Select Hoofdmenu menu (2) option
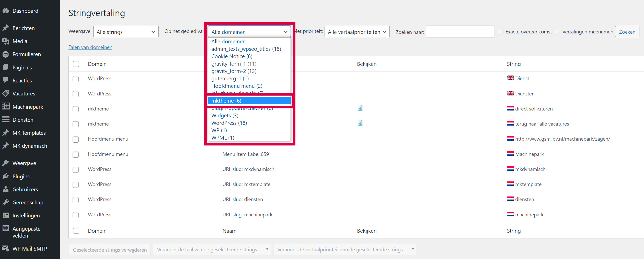Screen dimensions: 644x259 pyautogui.click(x=249, y=86)
